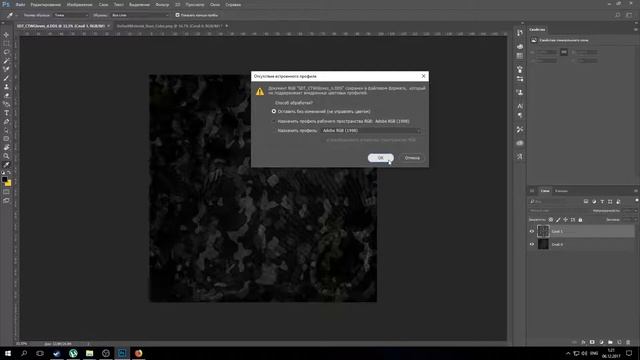Open the sample size dropdown
640x360 pixels.
coord(71,15)
